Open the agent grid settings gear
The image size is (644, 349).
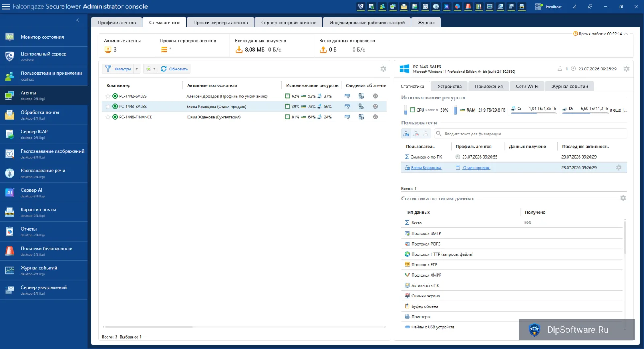383,69
